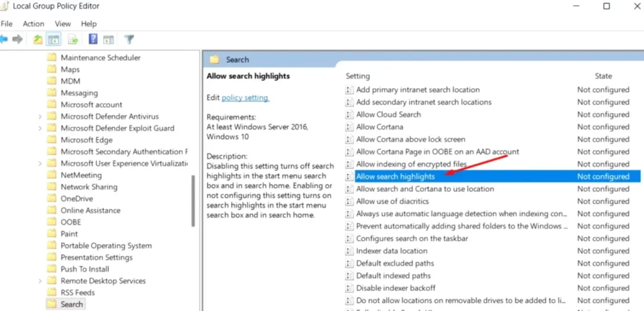644x311 pixels.
Task: Open Help via the question mark icon
Action: [92, 40]
